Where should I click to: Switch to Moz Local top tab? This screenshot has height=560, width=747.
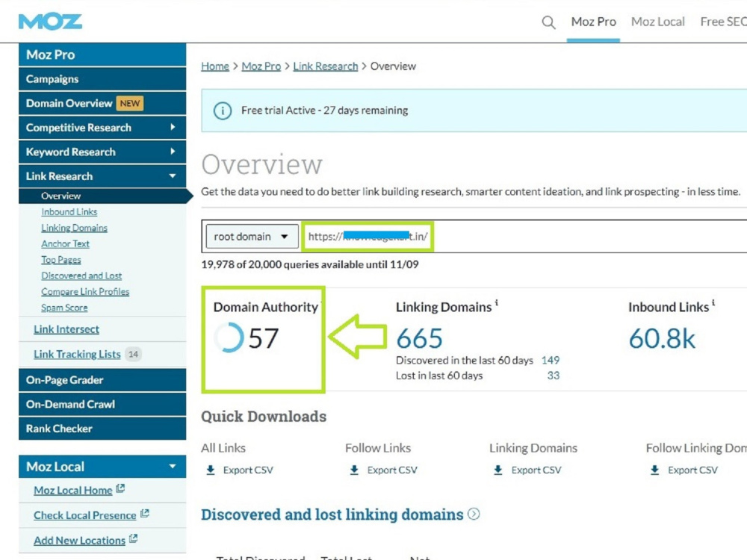[657, 22]
